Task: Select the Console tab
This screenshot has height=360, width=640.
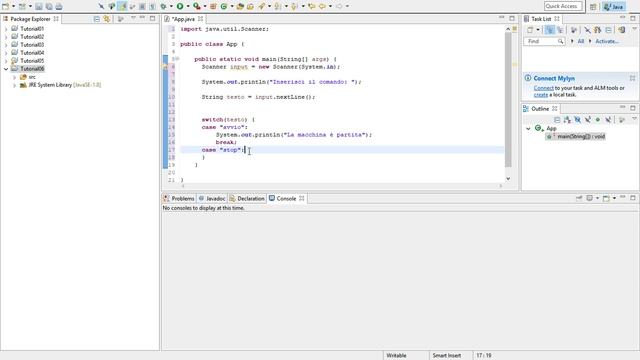Action: coord(287,198)
